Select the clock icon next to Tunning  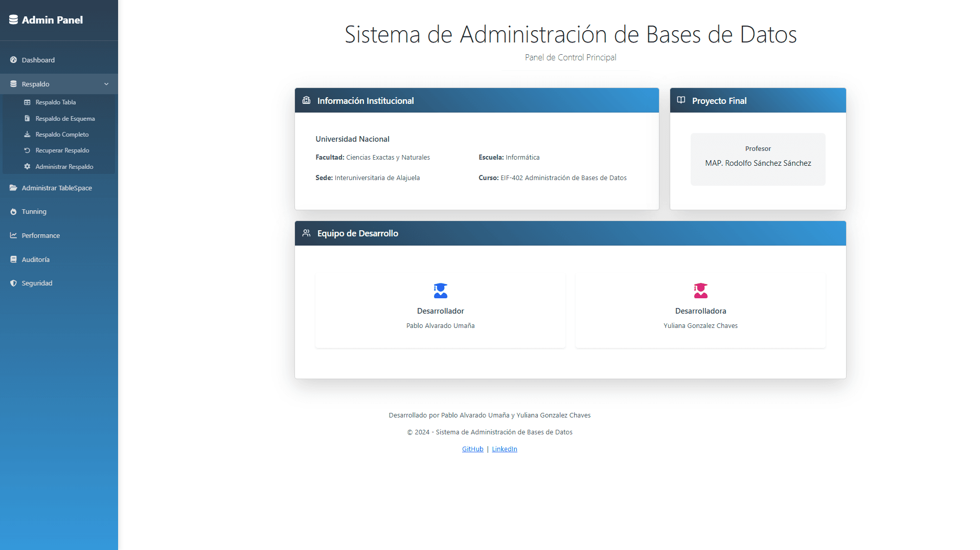13,211
